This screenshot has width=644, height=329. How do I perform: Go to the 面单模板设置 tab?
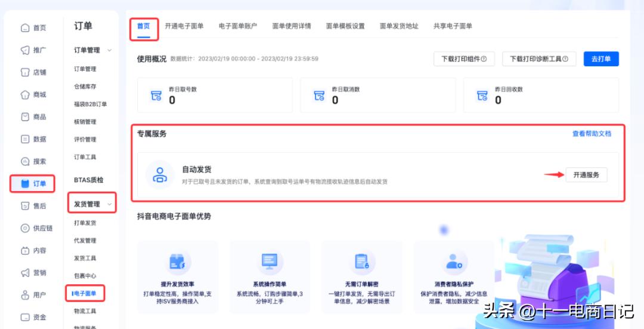(x=345, y=26)
